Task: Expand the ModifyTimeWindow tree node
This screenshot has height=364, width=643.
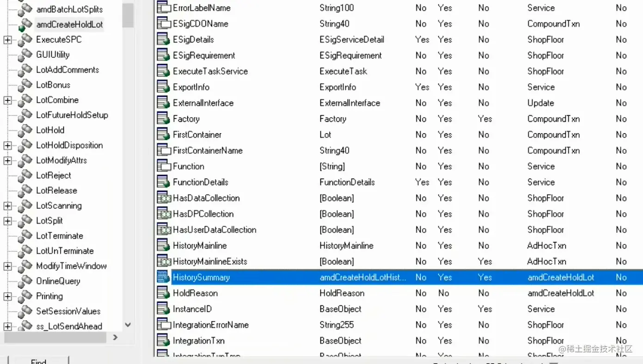Action: [7, 267]
